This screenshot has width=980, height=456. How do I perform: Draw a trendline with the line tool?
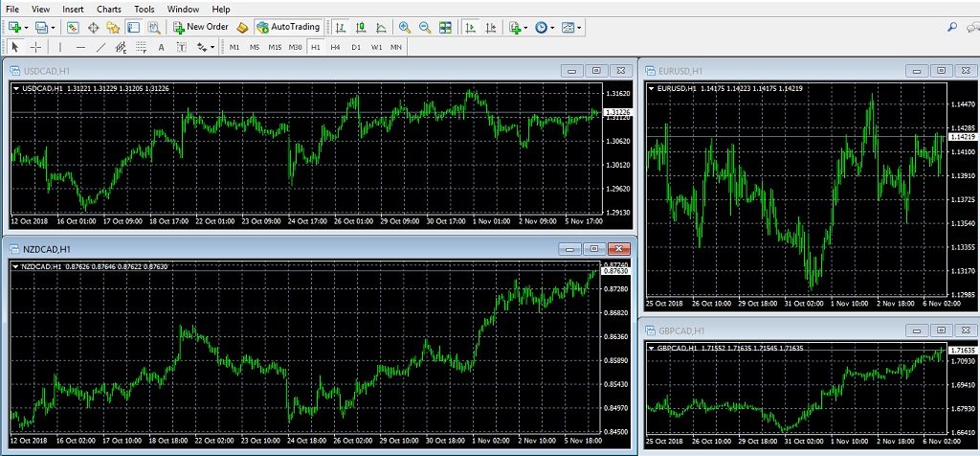pos(100,46)
